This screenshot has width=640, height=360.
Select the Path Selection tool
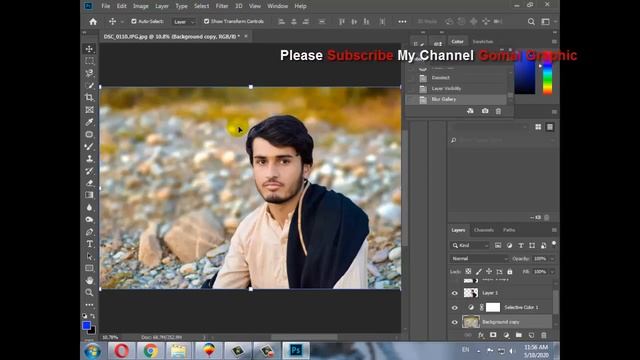pyautogui.click(x=89, y=256)
